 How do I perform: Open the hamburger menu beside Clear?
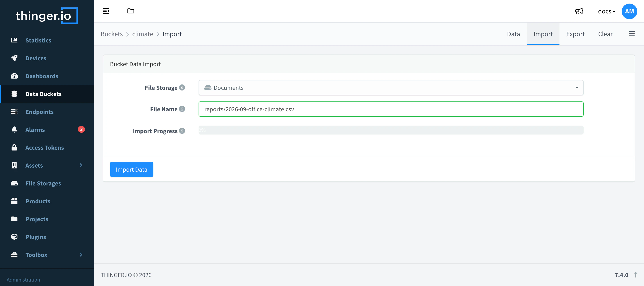point(632,34)
